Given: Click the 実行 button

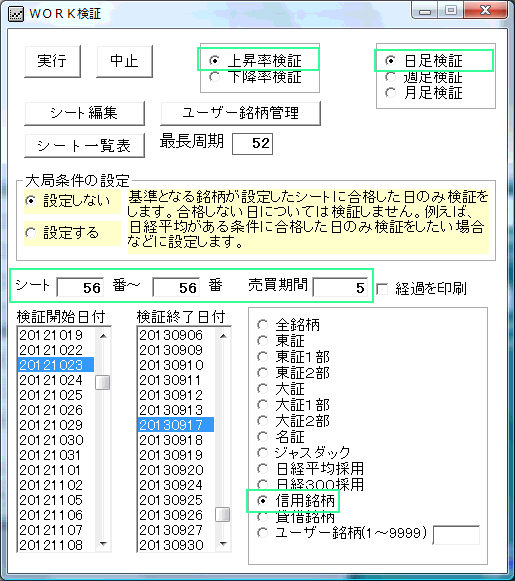Looking at the screenshot, I should tap(52, 62).
